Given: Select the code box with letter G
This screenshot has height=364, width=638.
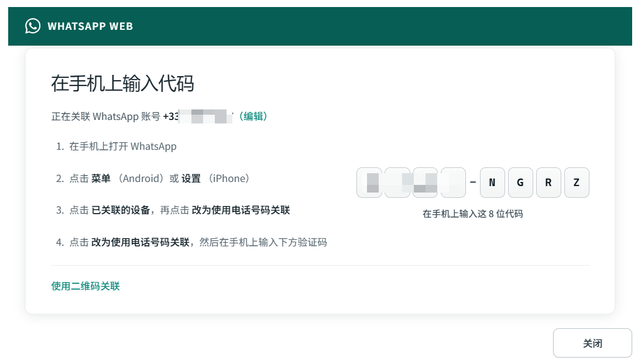Looking at the screenshot, I should (520, 183).
